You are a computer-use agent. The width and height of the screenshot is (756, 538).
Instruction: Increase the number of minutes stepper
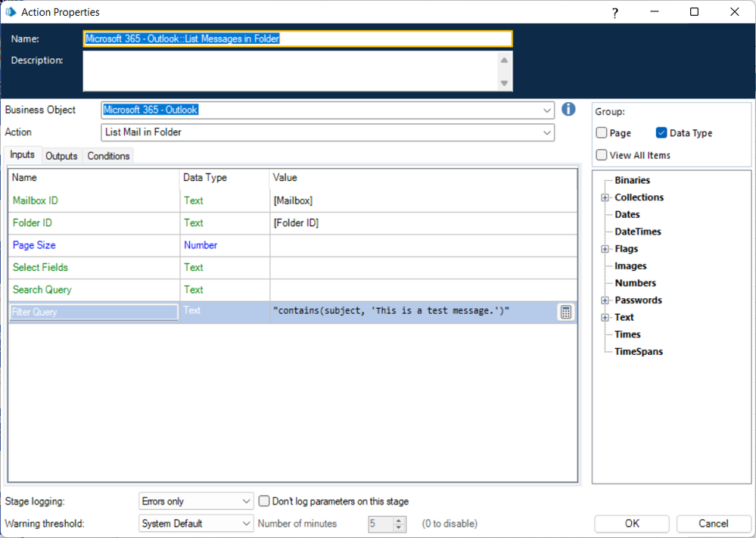[x=399, y=520]
